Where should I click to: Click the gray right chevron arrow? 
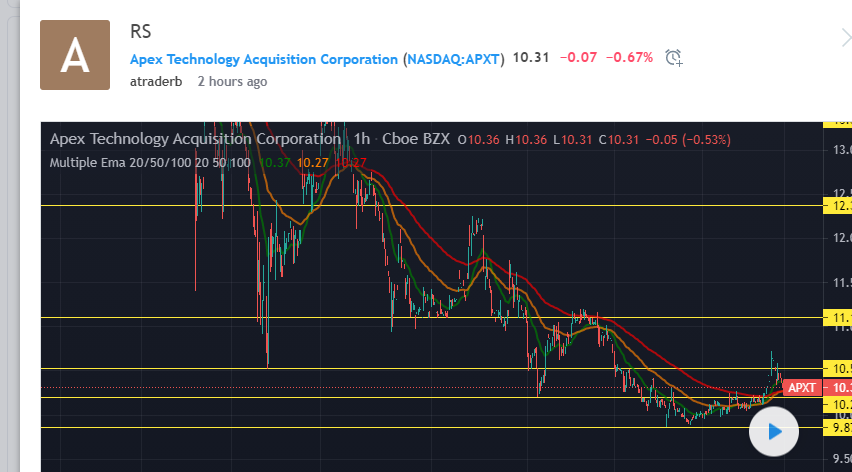(845, 38)
